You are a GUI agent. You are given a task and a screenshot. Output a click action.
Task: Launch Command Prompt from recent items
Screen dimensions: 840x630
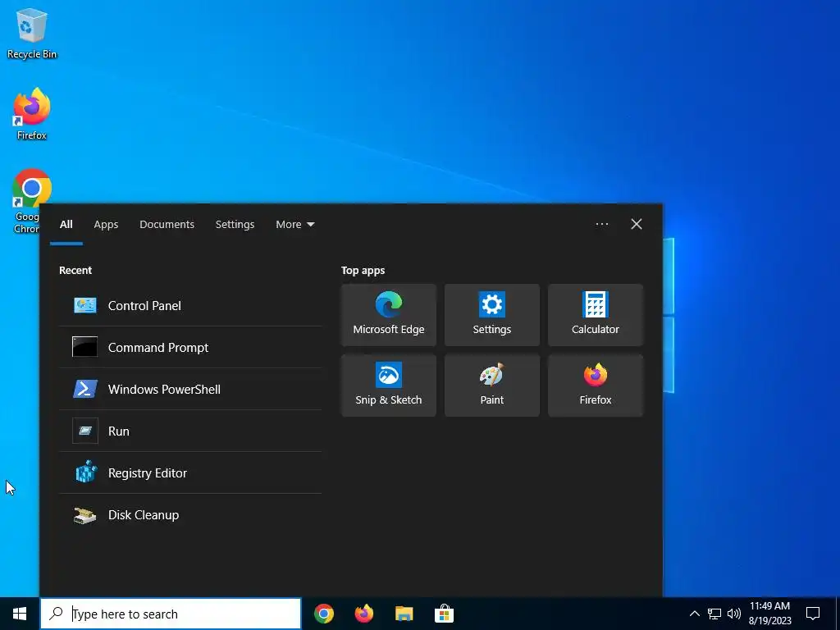coord(190,348)
